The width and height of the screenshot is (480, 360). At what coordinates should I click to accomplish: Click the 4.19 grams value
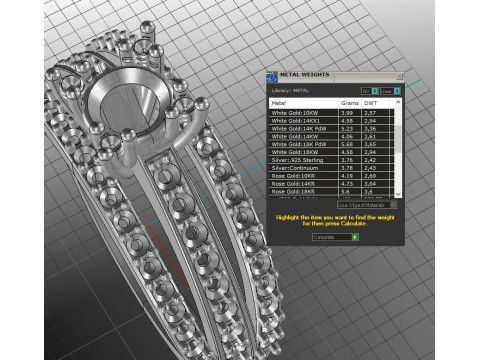[x=347, y=176]
